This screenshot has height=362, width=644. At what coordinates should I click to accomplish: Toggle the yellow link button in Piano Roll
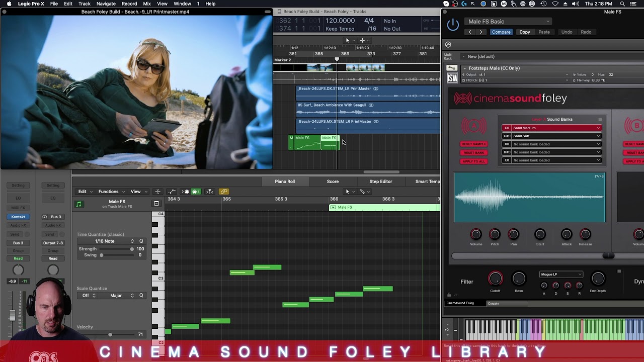click(x=224, y=192)
